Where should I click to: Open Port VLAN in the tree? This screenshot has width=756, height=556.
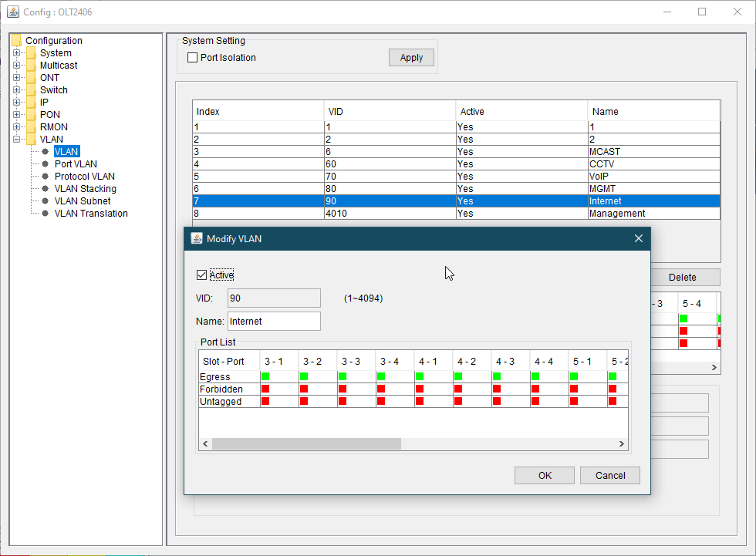(76, 164)
